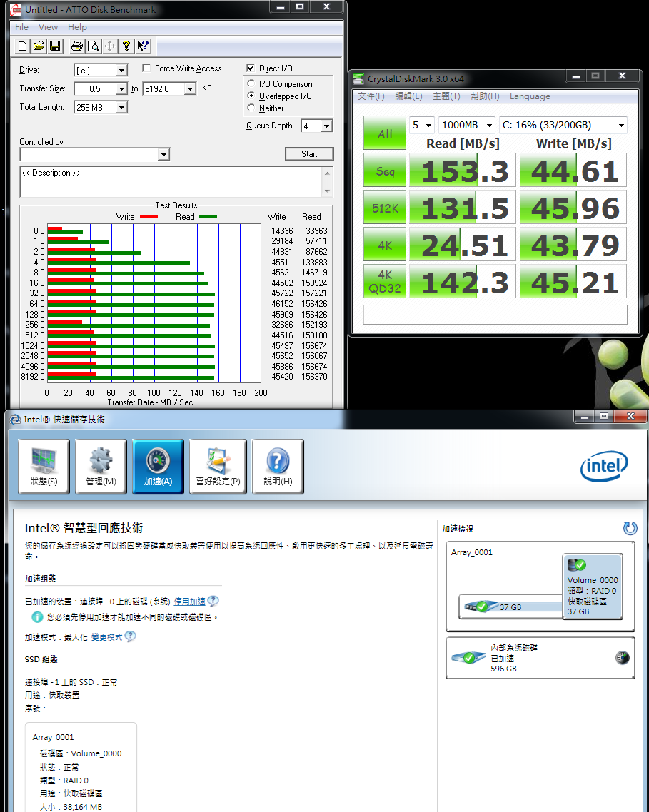Open the Transfer Size 0.5 dropdown

tap(122, 89)
